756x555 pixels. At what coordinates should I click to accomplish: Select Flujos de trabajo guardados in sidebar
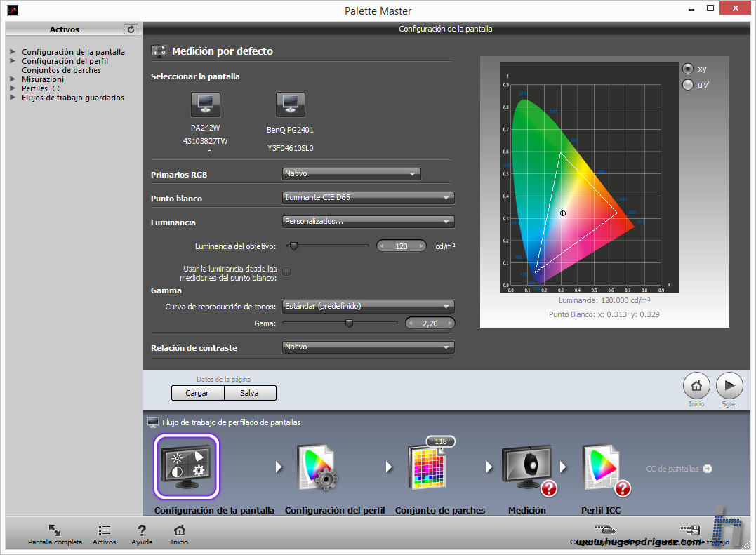pos(72,98)
